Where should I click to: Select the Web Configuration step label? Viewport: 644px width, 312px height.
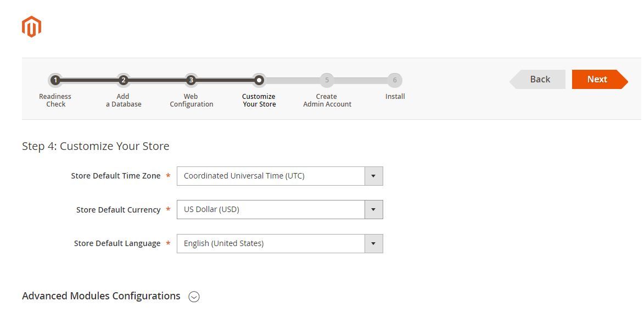(x=191, y=101)
